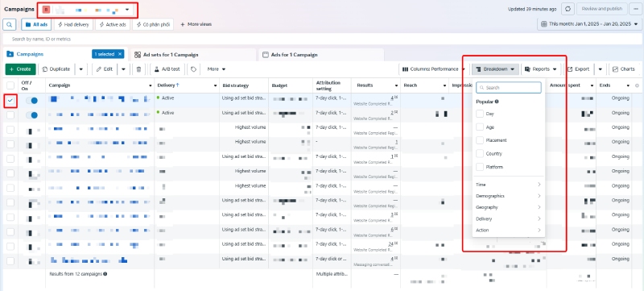644x291 pixels.
Task: Open the Charts panel
Action: [623, 69]
